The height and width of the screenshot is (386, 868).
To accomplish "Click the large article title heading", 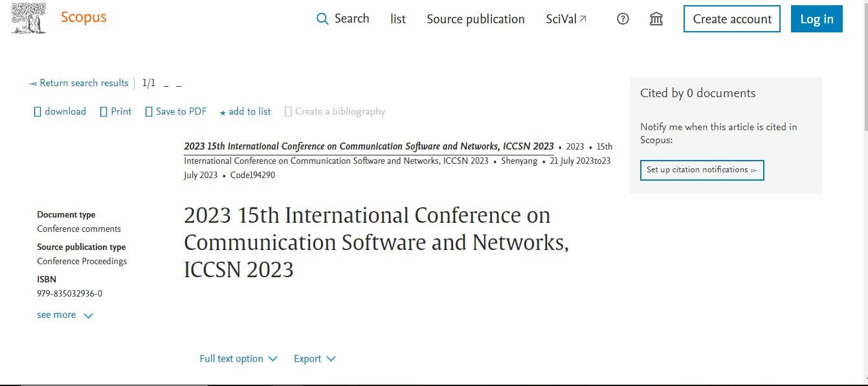I will pyautogui.click(x=376, y=242).
